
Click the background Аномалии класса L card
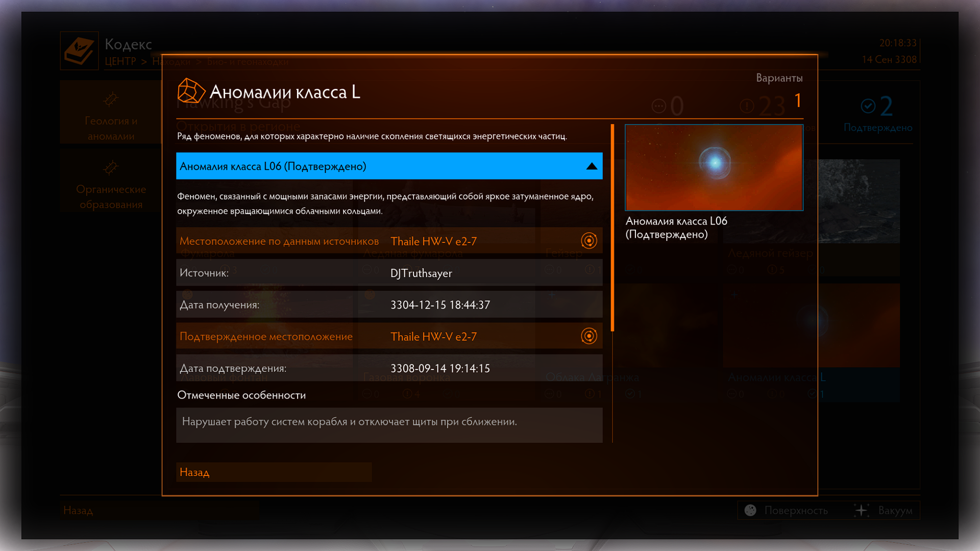(x=811, y=342)
